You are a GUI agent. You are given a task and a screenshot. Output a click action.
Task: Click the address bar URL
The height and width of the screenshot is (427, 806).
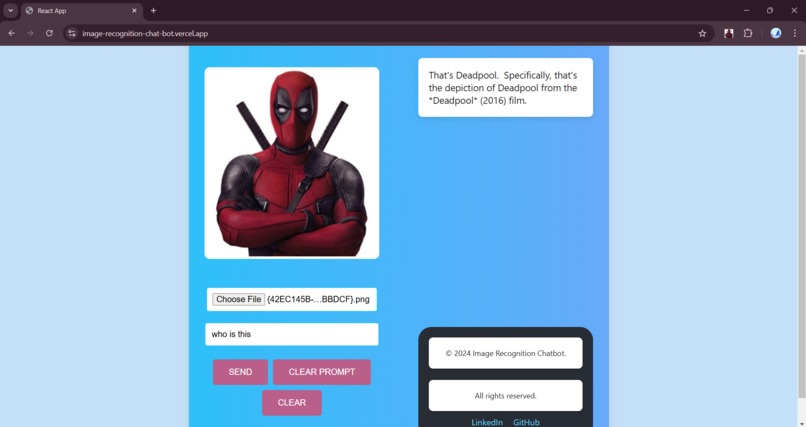click(145, 33)
